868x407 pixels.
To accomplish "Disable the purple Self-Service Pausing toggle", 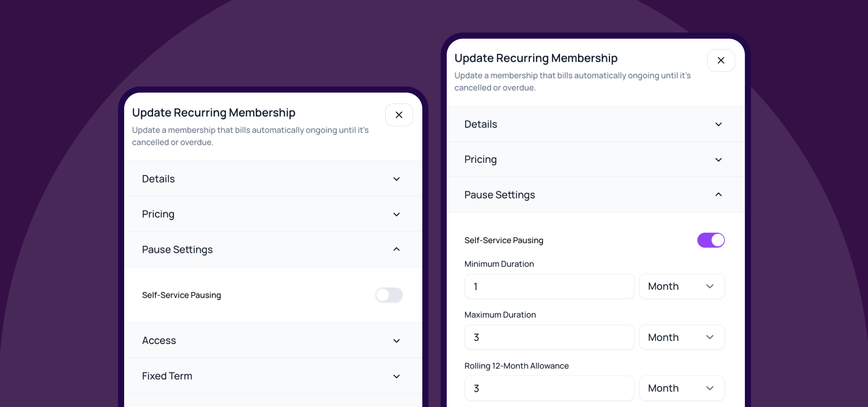I will click(x=711, y=240).
